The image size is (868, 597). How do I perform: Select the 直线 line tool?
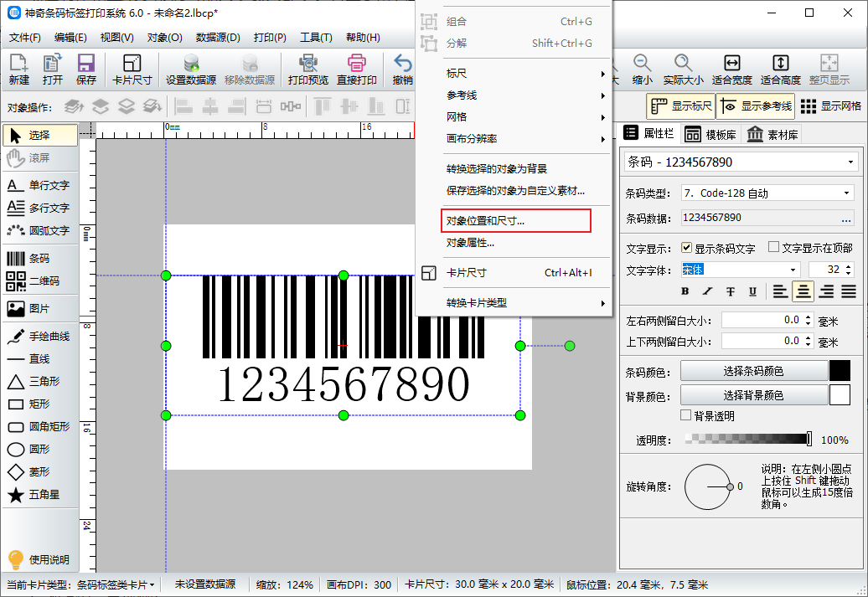coord(40,359)
